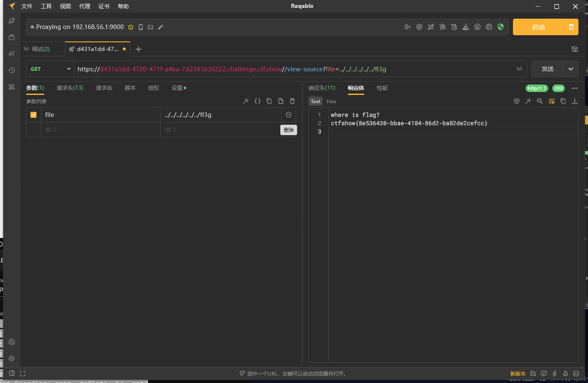Viewport: 588px width, 383px height.
Task: Select the d431a1dd-47... request tab
Action: click(97, 49)
